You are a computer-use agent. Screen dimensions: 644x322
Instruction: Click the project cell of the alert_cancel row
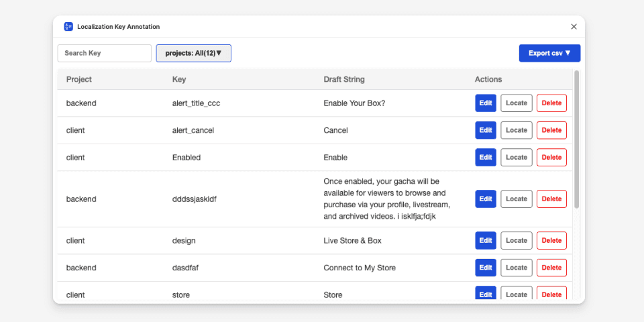[x=76, y=131]
